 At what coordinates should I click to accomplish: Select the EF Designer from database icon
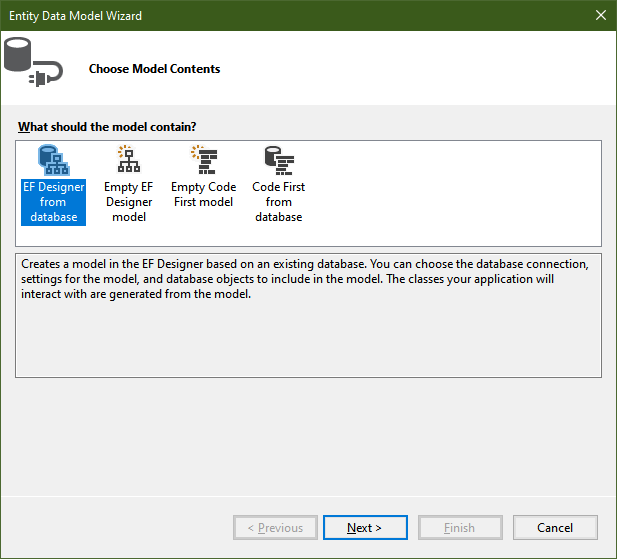click(54, 160)
